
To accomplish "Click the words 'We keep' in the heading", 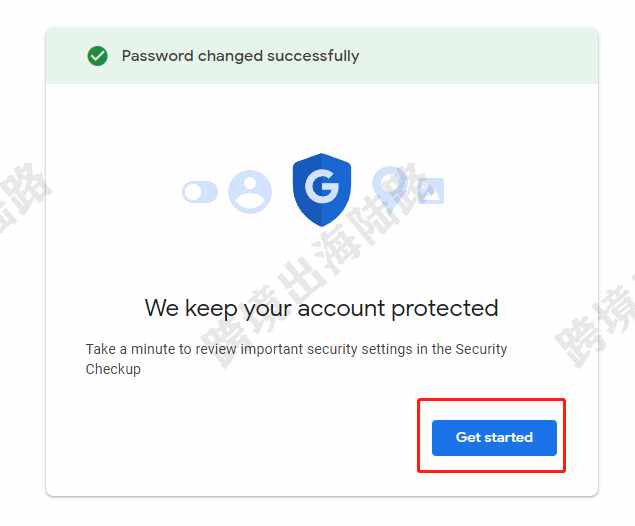I will point(191,309).
